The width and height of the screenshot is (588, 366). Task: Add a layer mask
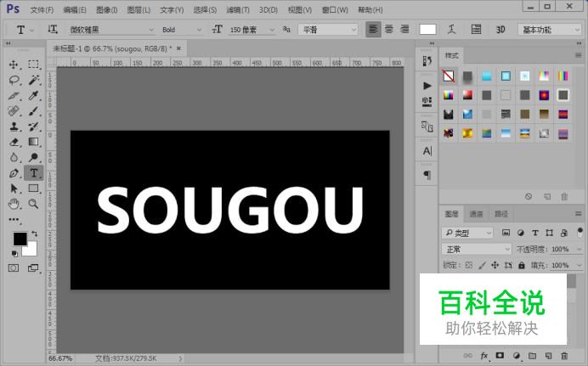500,356
